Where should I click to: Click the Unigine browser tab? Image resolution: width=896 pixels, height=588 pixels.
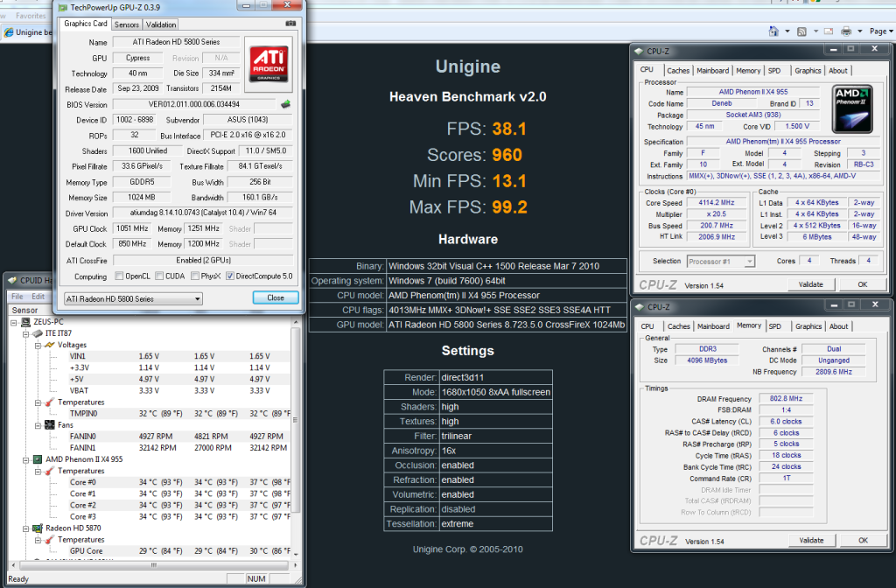pyautogui.click(x=29, y=32)
